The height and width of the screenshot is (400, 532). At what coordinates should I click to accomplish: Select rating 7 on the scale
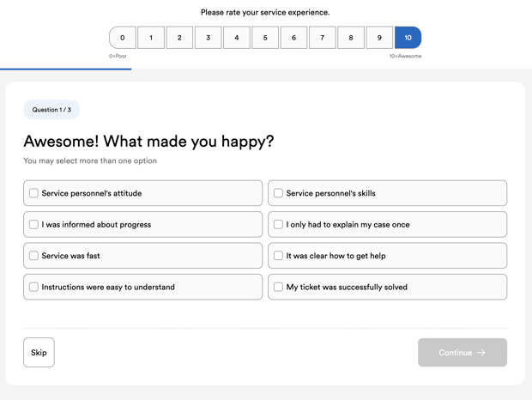322,38
